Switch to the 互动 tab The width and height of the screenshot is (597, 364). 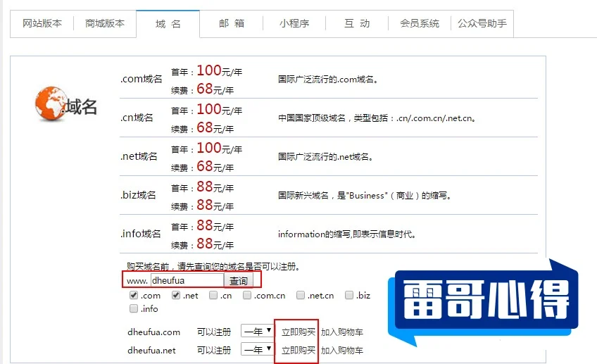tap(357, 24)
